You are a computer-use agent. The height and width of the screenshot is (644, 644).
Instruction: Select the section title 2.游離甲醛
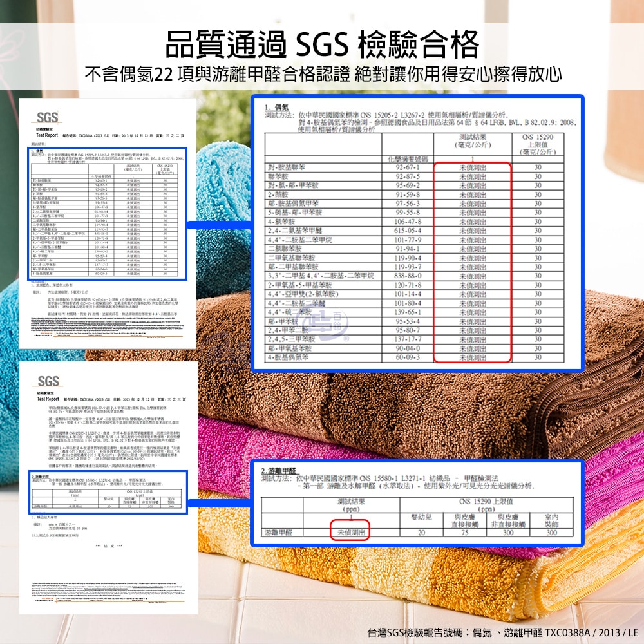tap(279, 471)
